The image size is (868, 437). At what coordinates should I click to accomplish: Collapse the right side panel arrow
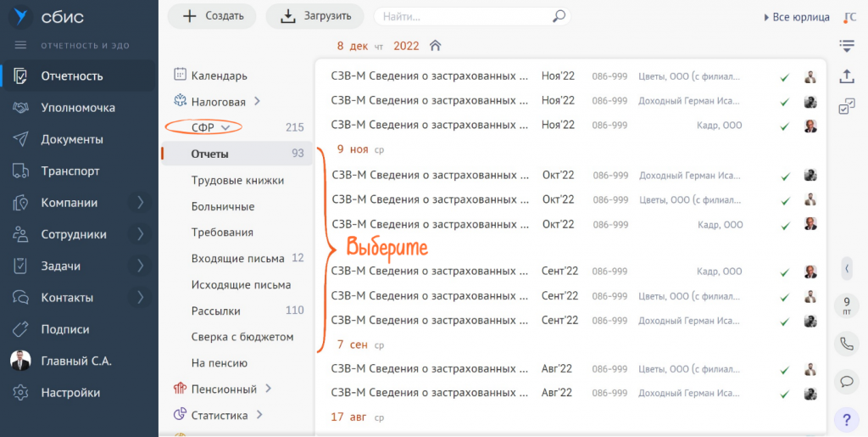tap(846, 268)
